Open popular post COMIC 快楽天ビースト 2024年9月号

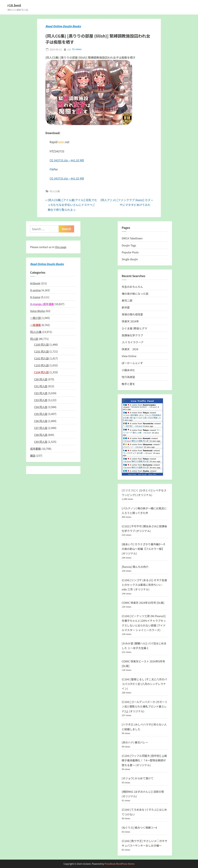click(143, 664)
